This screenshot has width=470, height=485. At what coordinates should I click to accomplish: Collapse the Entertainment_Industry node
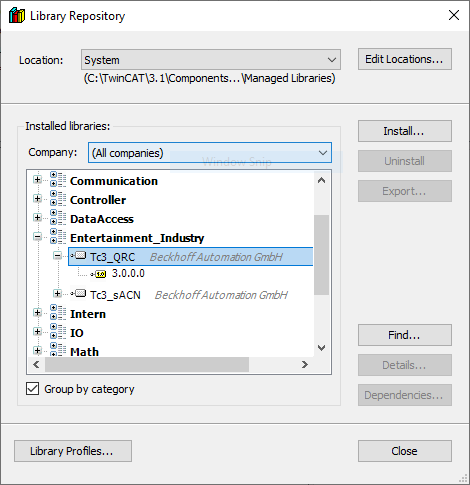pos(37,237)
